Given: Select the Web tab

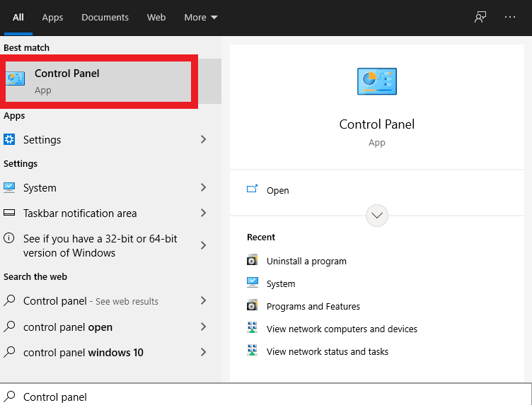Looking at the screenshot, I should 156,17.
